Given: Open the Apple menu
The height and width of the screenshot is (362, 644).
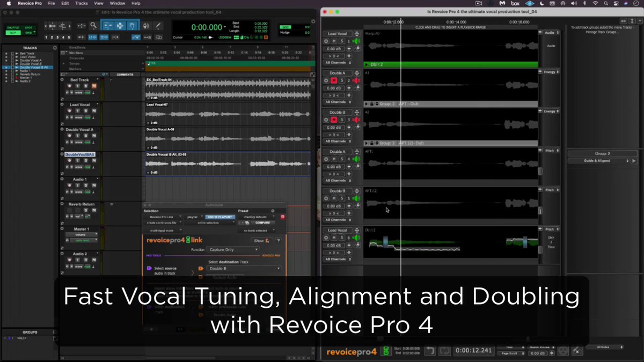Looking at the screenshot, I should (9, 3).
